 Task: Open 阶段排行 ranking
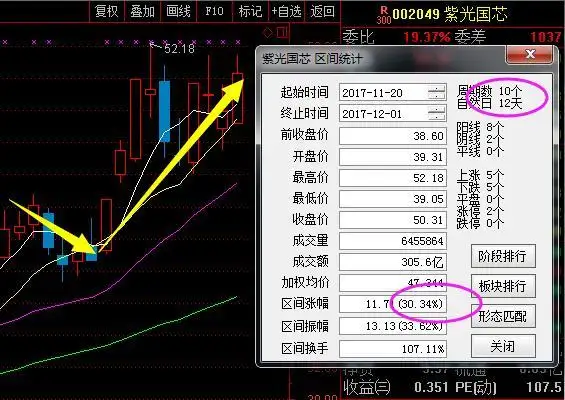click(503, 256)
